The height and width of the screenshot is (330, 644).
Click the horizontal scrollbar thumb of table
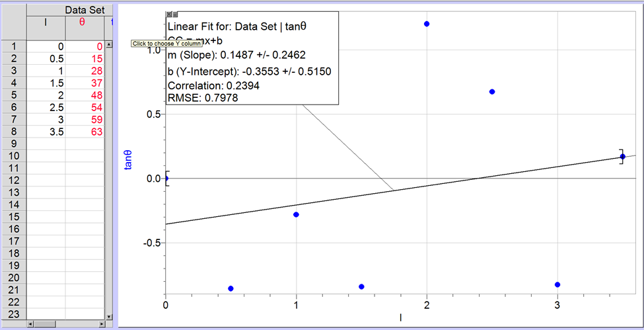coord(45,324)
